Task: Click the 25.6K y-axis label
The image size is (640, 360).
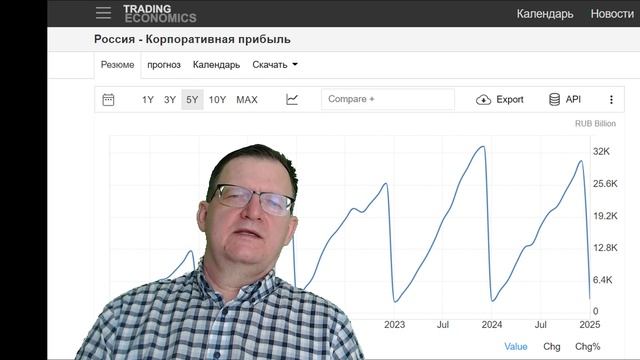Action: coord(605,184)
